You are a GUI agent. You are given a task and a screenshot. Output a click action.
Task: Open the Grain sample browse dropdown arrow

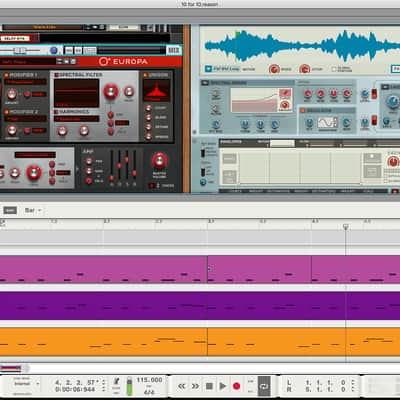(208, 69)
